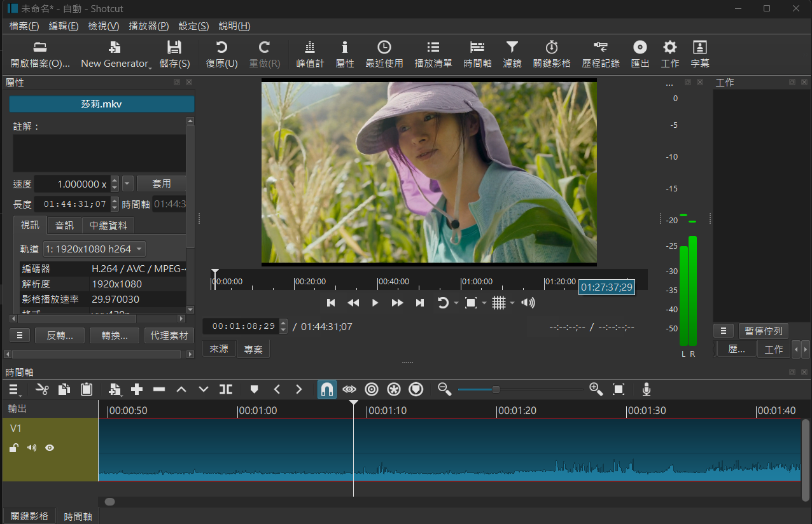Open the 軌道 track dropdown 1: 1920x1080 h264

click(x=95, y=249)
